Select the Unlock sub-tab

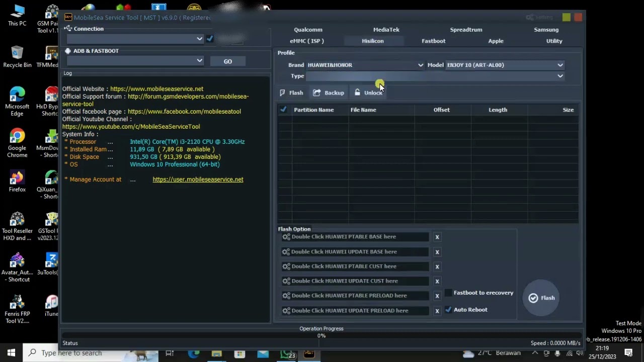[368, 93]
